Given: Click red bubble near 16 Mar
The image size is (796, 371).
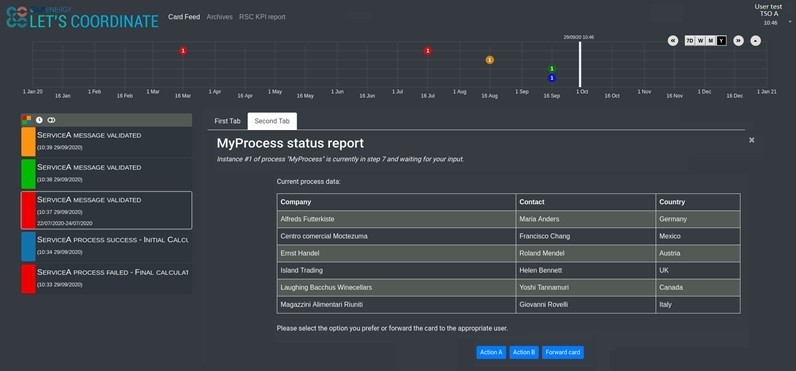Looking at the screenshot, I should (x=183, y=51).
